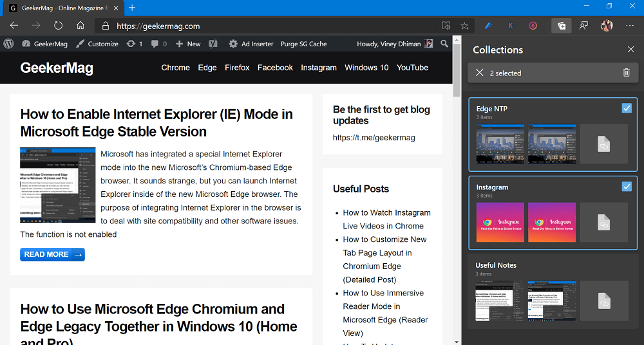Image resolution: width=644 pixels, height=345 pixels.
Task: Open IE Mode article thumbnail image
Action: [58, 185]
